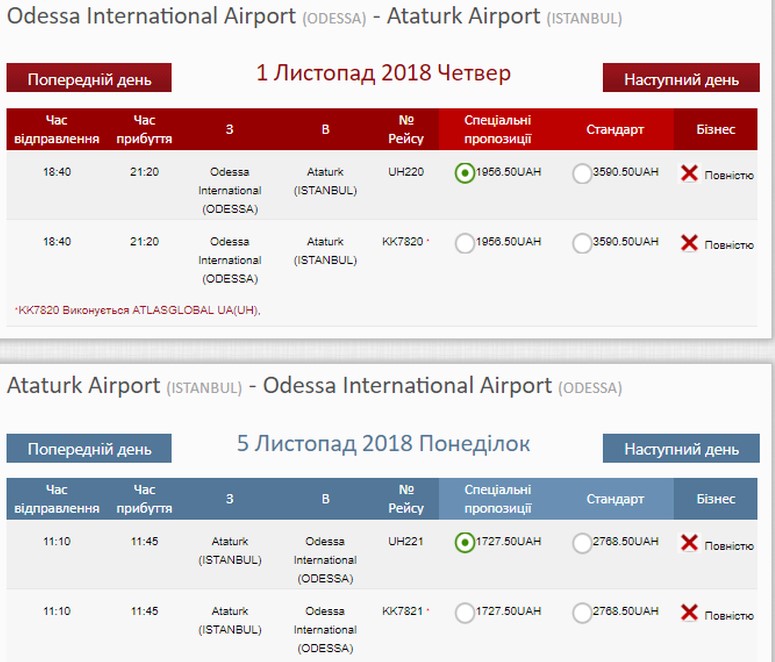Click the red Бізнес column header
Image resolution: width=775 pixels, height=662 pixels.
[x=716, y=130]
